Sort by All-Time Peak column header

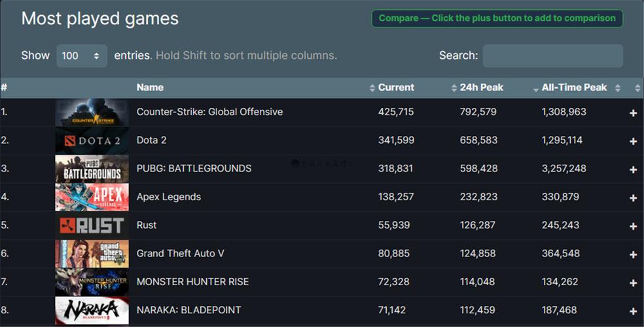point(574,88)
